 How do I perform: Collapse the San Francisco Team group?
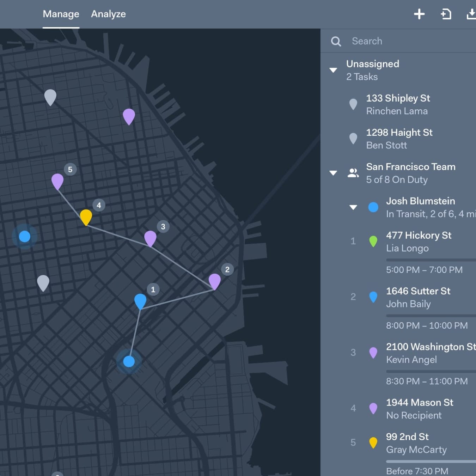point(333,173)
